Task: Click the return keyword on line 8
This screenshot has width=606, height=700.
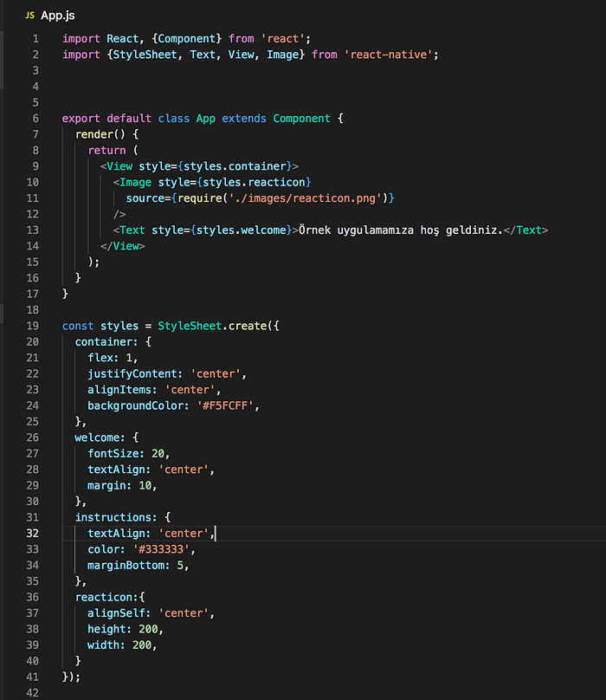Action: [107, 151]
